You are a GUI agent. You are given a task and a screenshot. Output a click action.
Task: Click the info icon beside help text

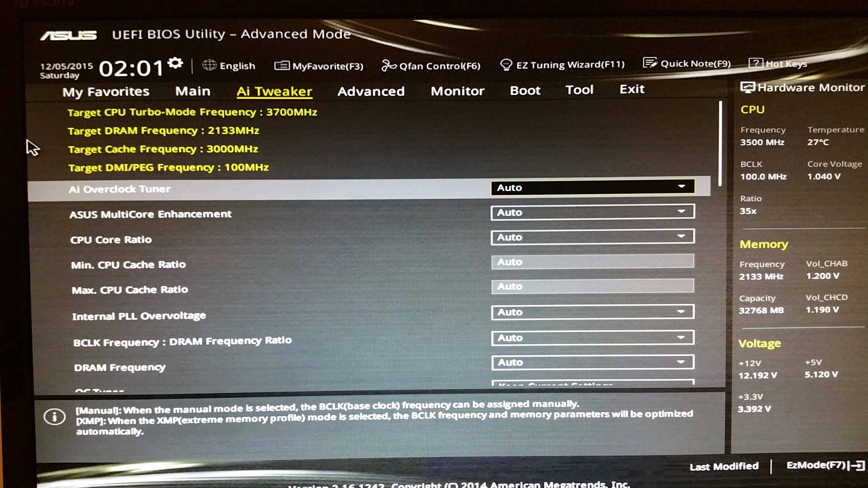(x=55, y=417)
